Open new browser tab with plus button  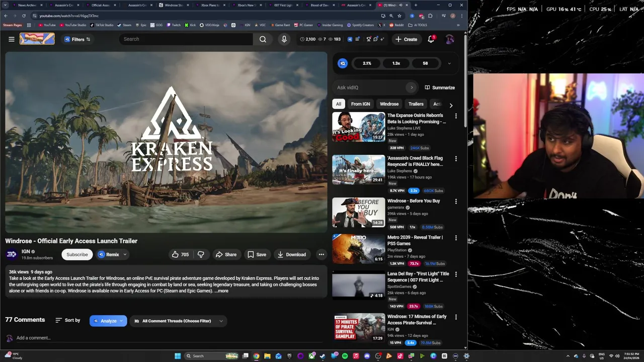(416, 5)
